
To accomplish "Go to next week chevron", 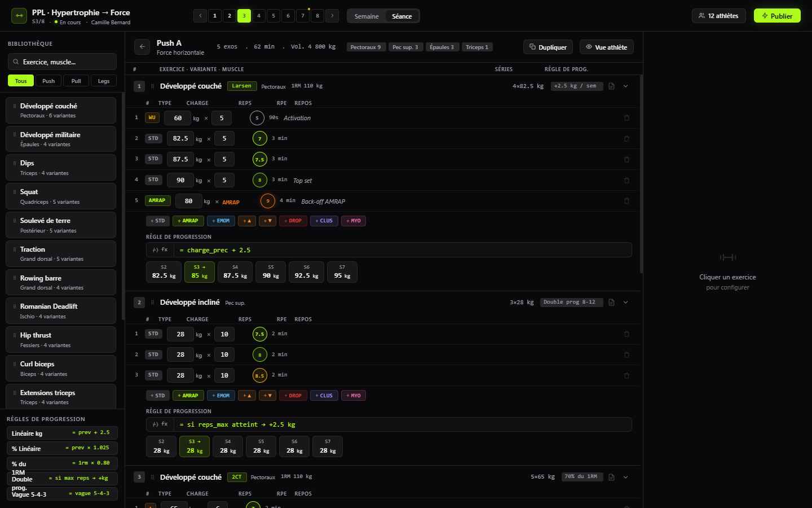I will [332, 16].
